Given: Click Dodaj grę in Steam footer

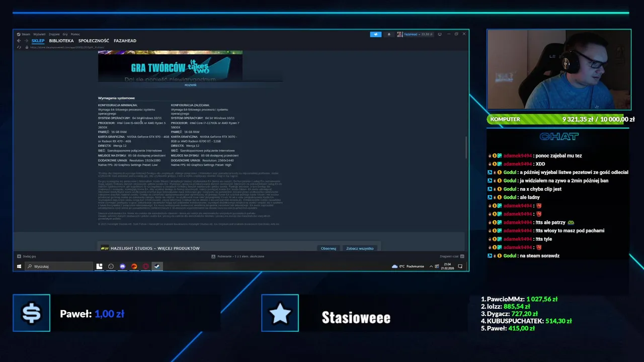Looking at the screenshot, I should pos(27,256).
